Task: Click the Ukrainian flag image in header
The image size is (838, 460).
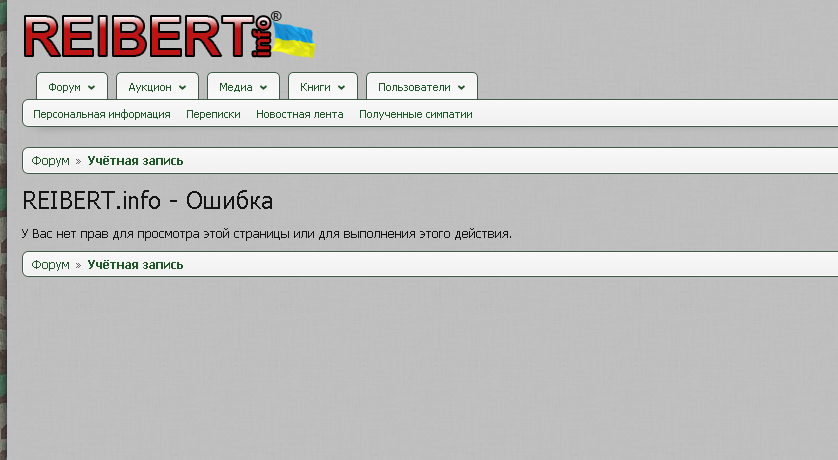Action: click(293, 40)
